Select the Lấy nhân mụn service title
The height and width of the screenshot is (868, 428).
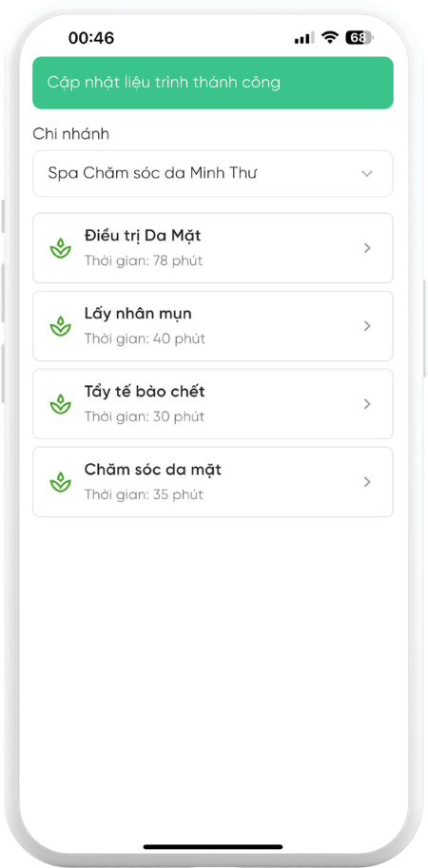(138, 314)
